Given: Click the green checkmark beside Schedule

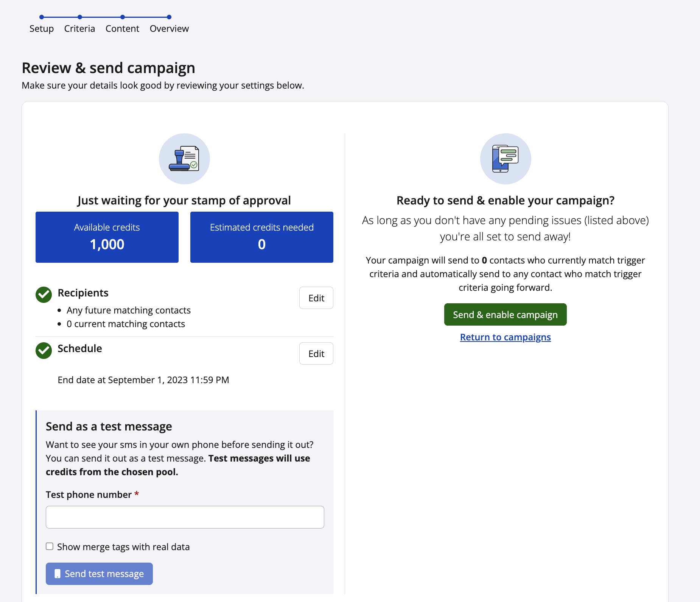Looking at the screenshot, I should click(x=44, y=350).
